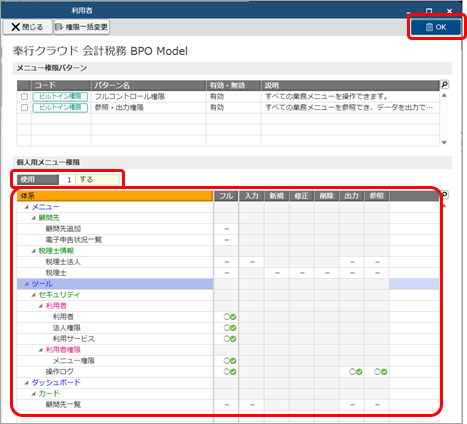Click the 体系 column header

coord(115,196)
